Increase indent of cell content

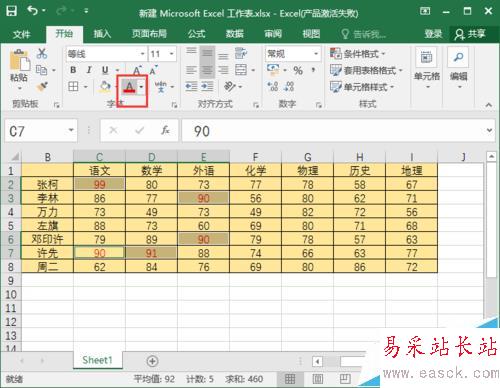207,87
